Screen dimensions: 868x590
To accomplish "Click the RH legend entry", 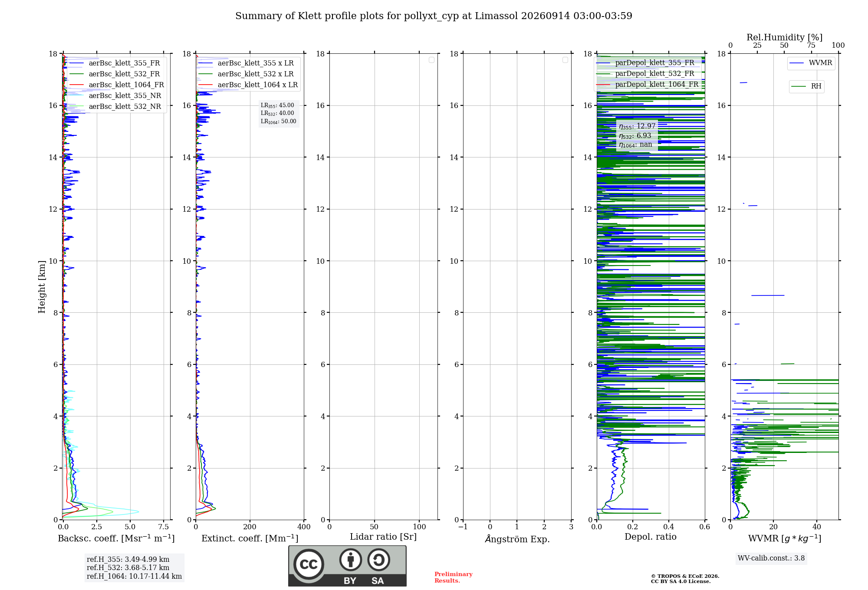I will (806, 86).
